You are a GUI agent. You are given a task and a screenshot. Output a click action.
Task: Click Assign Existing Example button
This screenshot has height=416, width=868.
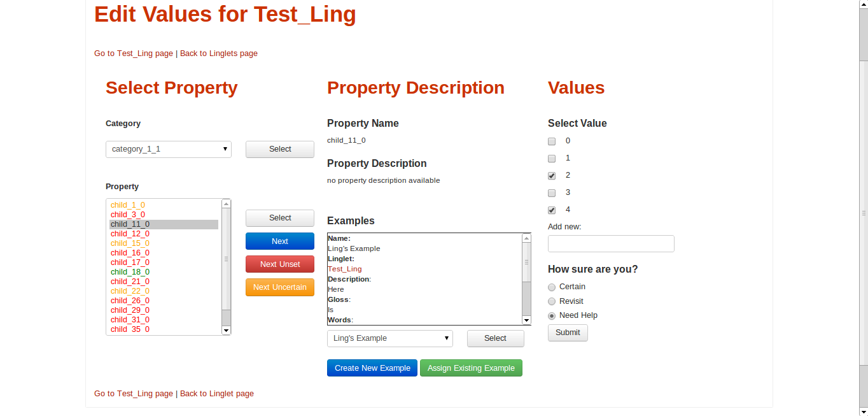click(x=471, y=368)
